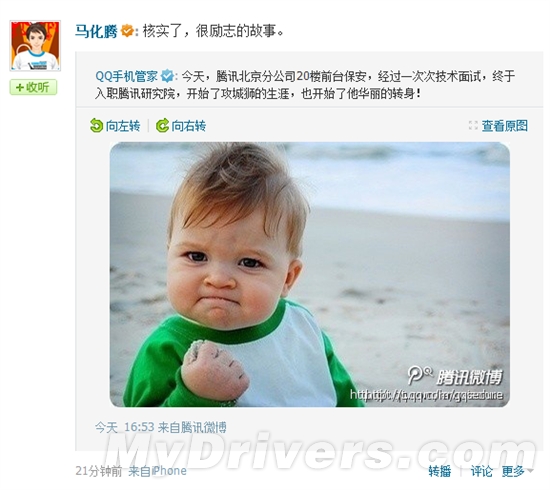Click the 来自iPhone source link
Viewport: 550px width, 490px height.
(157, 471)
